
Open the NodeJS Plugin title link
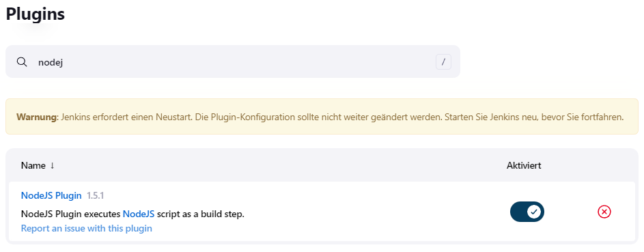(x=51, y=196)
